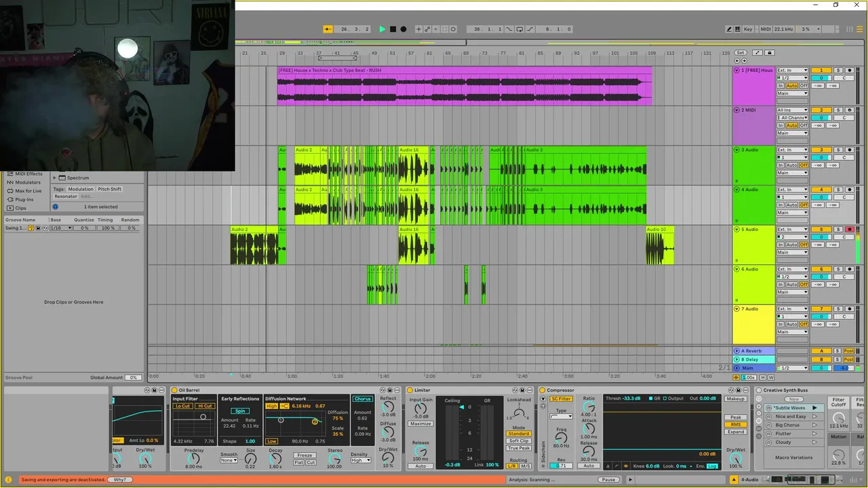Select Peak mode in Compressor
This screenshot has width=868, height=488.
pos(736,418)
